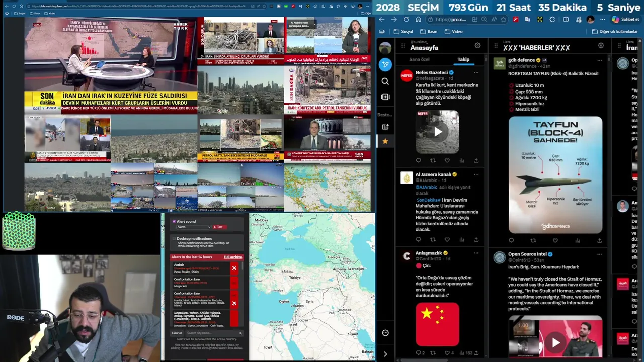Screen dimensions: 644x362
Task: Open more options on the Anlaşmazlık post
Action: click(476, 253)
